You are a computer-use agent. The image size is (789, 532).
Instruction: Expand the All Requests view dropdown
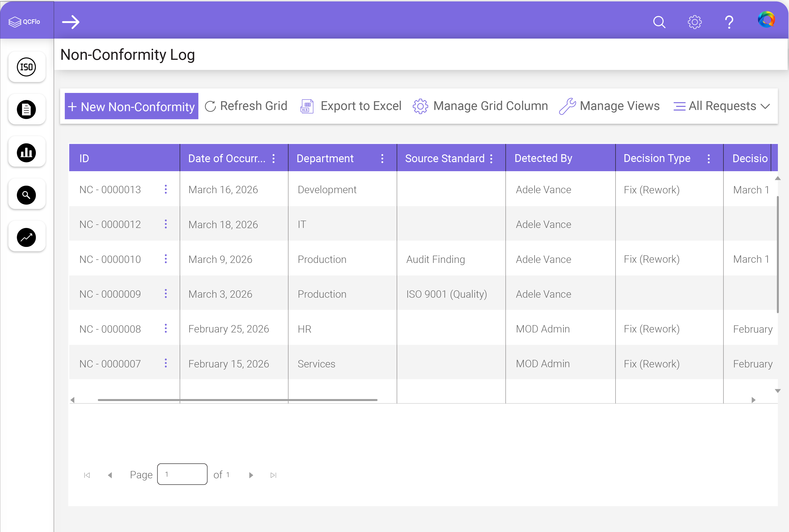tap(722, 106)
